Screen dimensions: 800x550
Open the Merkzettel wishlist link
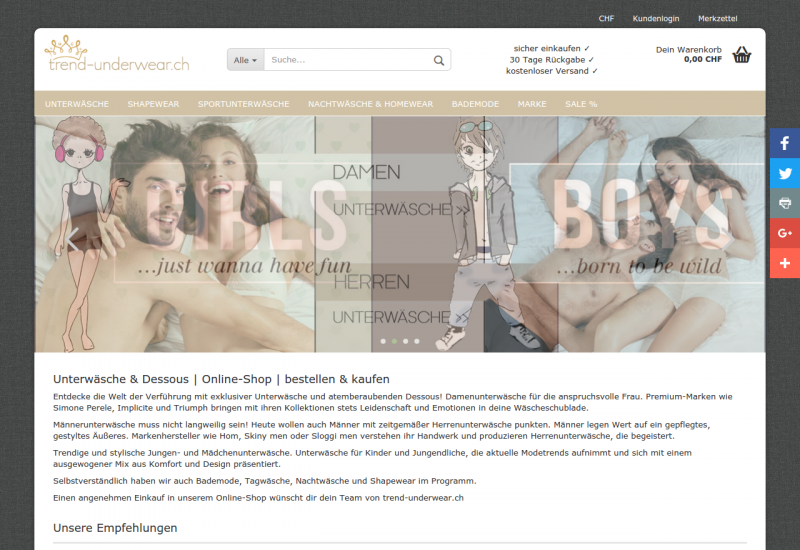717,19
